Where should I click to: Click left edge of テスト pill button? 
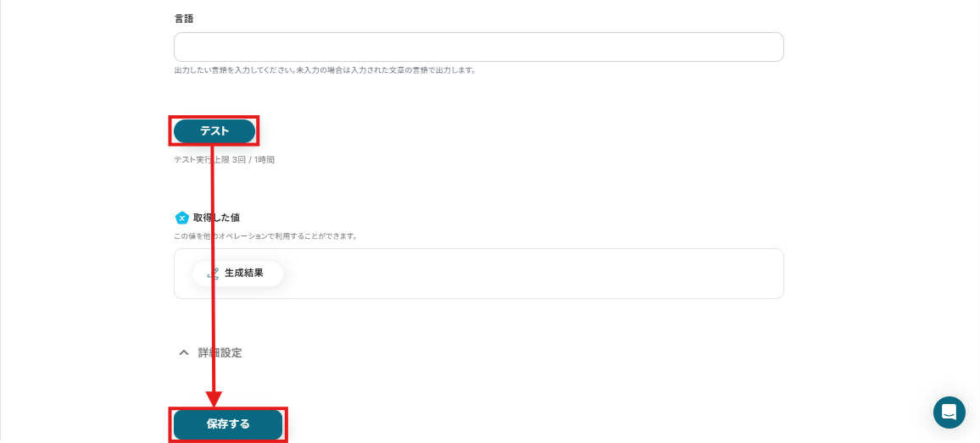tap(180, 131)
